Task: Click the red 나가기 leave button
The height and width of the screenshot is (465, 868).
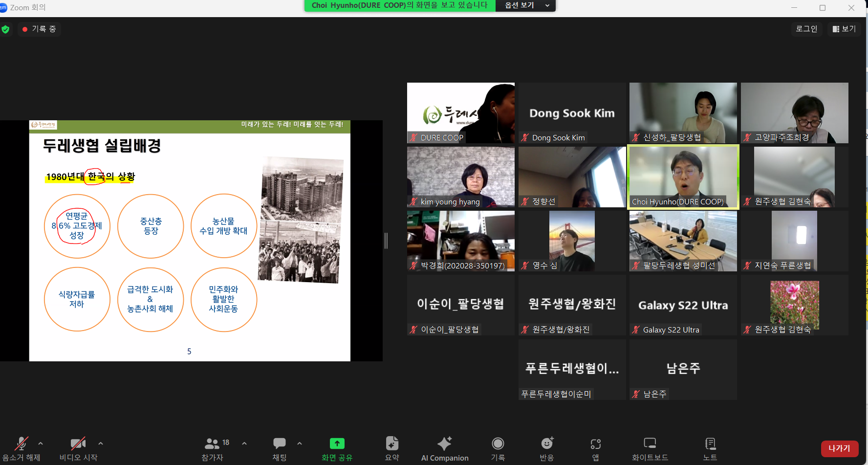Action: click(x=839, y=448)
